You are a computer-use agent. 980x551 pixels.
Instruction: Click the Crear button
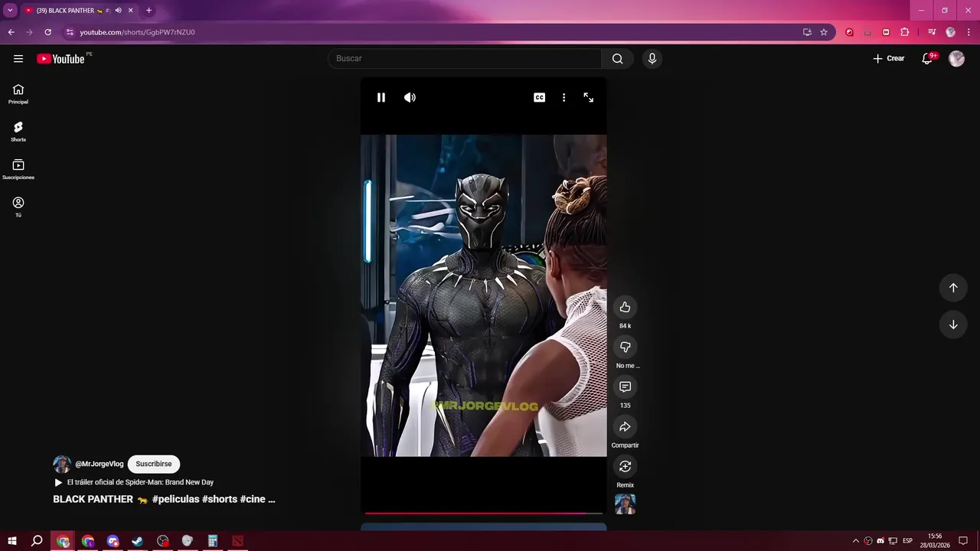point(889,59)
